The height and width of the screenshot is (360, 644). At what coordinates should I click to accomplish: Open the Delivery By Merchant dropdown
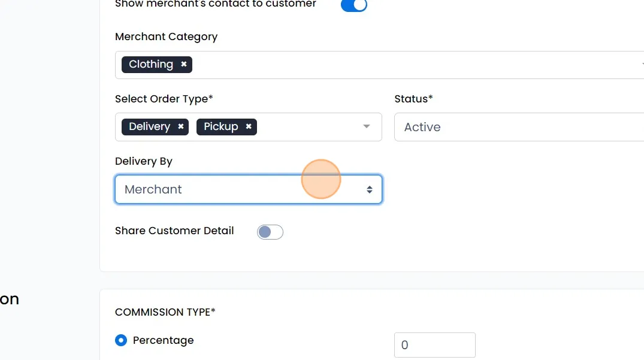(249, 189)
